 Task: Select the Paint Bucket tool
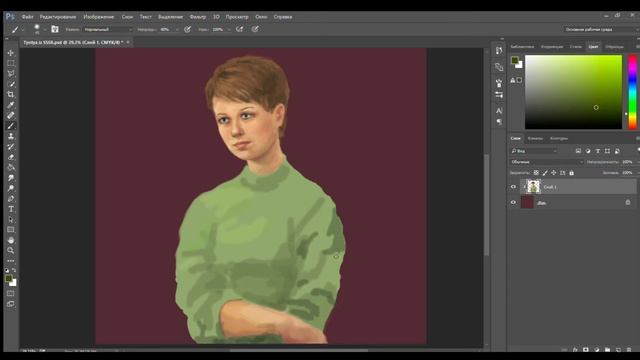pos(11,167)
